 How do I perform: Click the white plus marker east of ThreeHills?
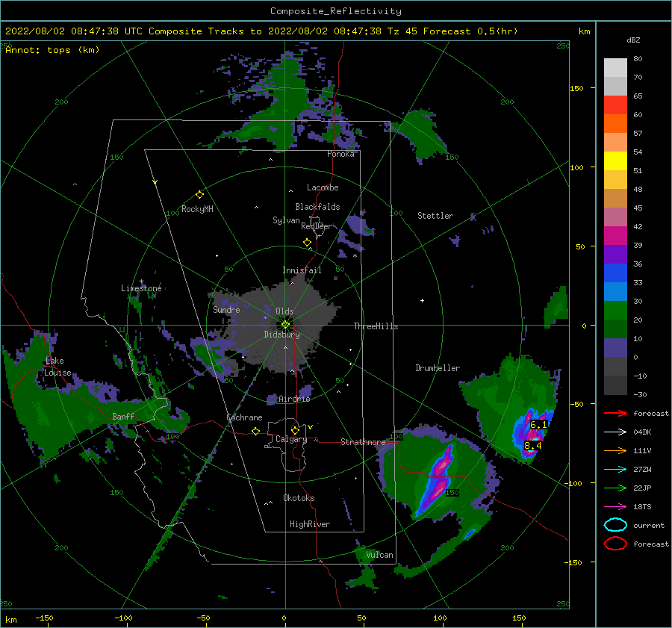pos(422,300)
